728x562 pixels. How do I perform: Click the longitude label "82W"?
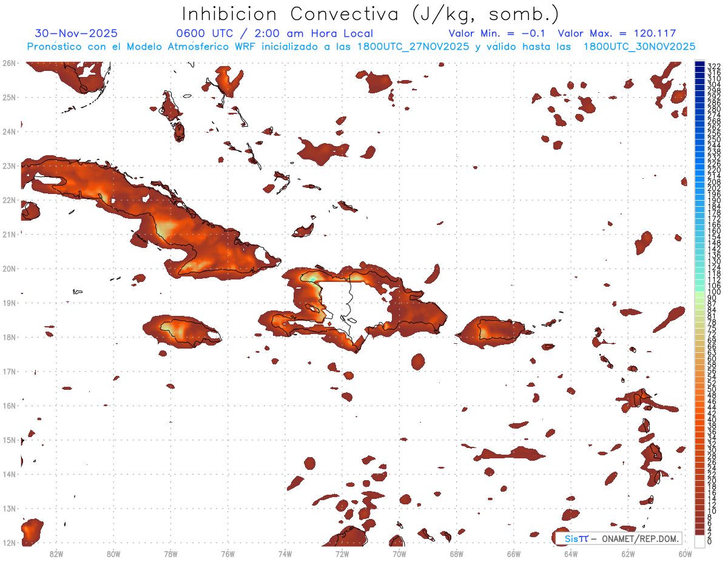[x=56, y=554]
